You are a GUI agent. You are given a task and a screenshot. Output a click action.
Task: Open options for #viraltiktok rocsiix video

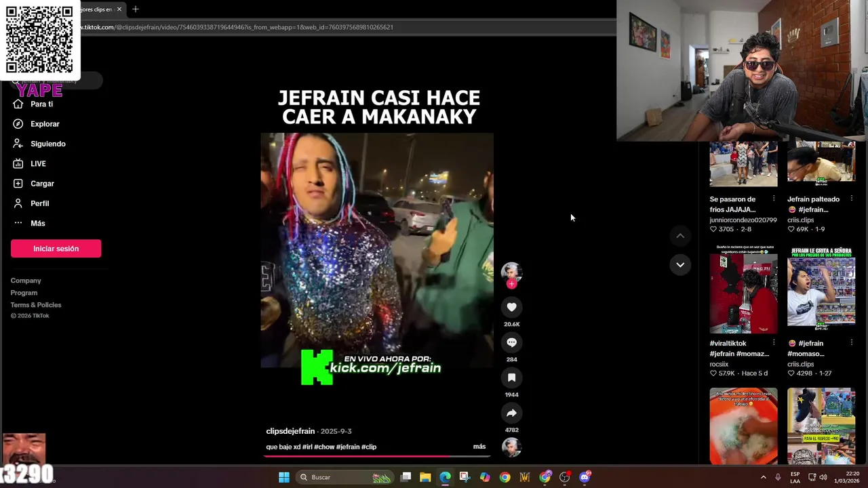tap(774, 343)
